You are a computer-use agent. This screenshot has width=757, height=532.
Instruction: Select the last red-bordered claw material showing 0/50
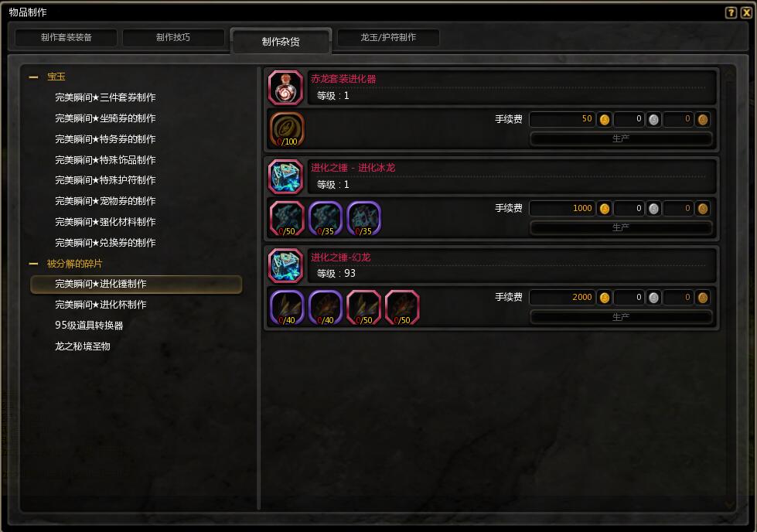pyautogui.click(x=402, y=308)
